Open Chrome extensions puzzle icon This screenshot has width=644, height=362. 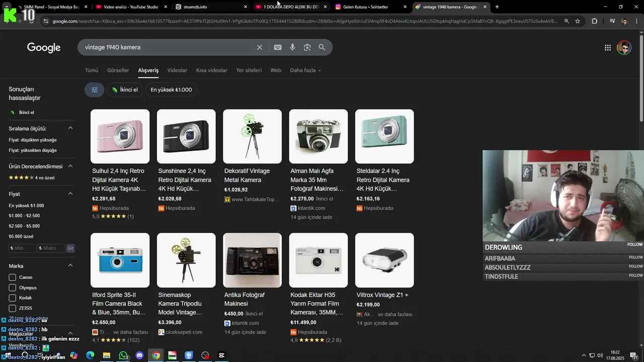coord(595,21)
